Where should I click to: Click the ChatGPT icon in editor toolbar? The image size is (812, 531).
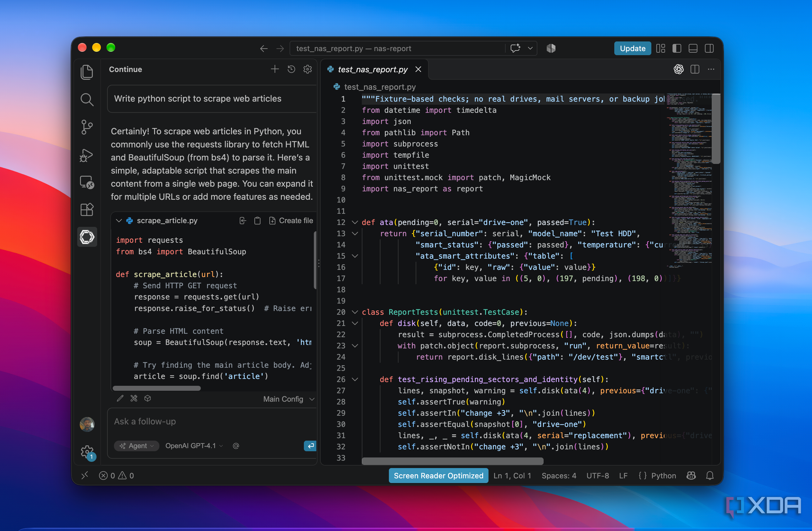[679, 69]
